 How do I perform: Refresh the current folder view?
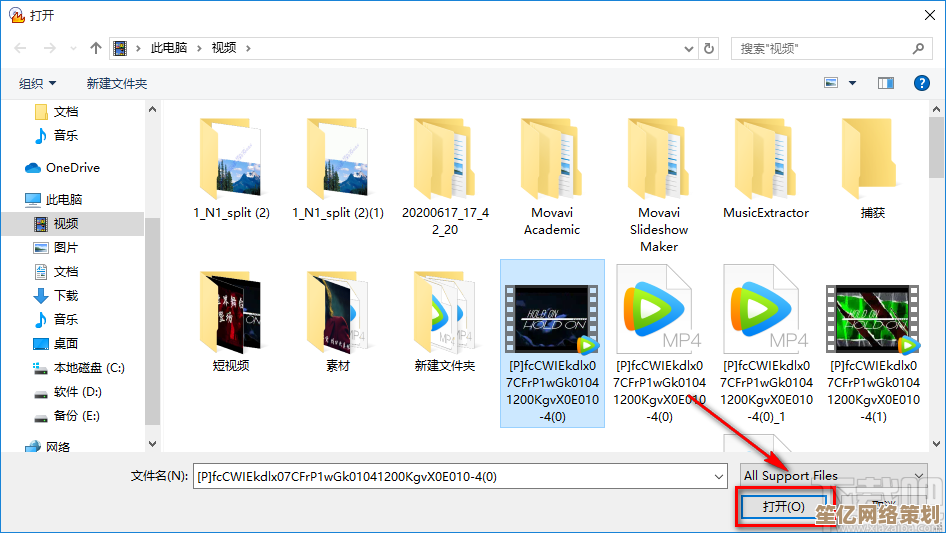pyautogui.click(x=709, y=48)
